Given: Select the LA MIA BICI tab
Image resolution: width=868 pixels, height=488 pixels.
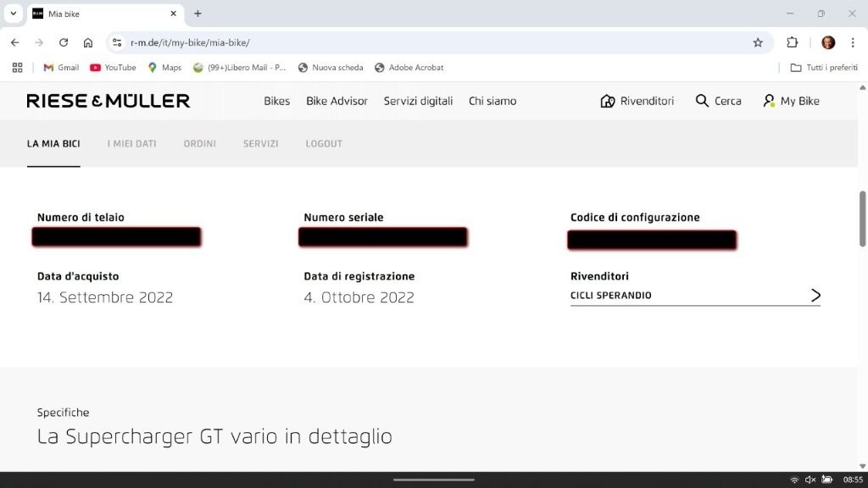Looking at the screenshot, I should pos(53,144).
